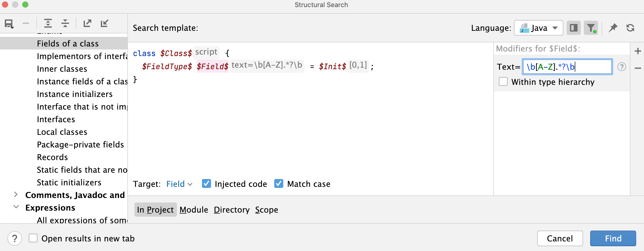Pin the Structural Search dialog

613,28
